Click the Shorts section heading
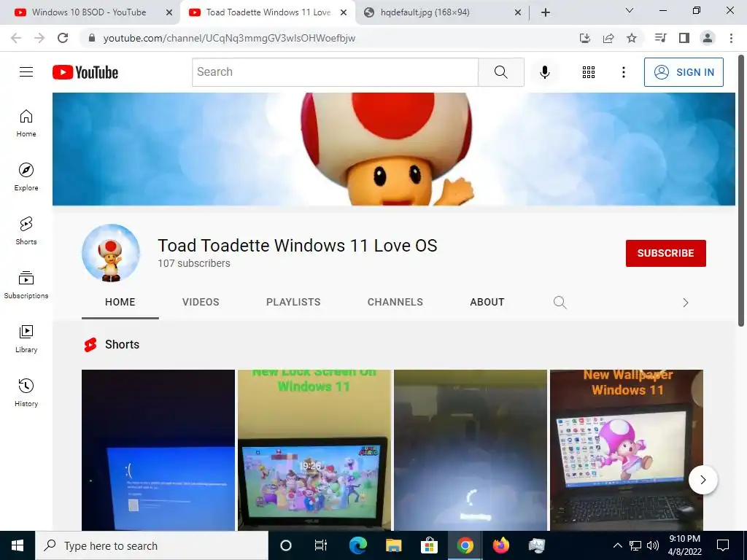 click(x=122, y=344)
